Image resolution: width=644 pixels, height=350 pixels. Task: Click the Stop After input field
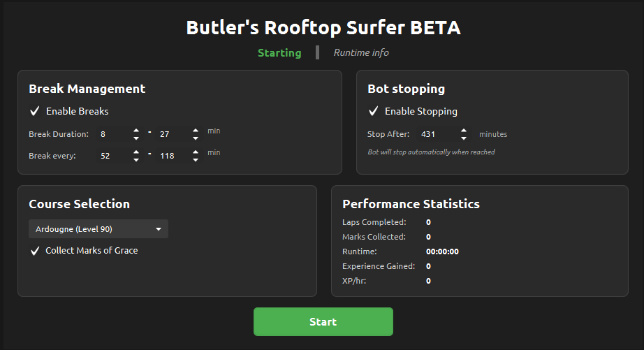[x=436, y=134]
